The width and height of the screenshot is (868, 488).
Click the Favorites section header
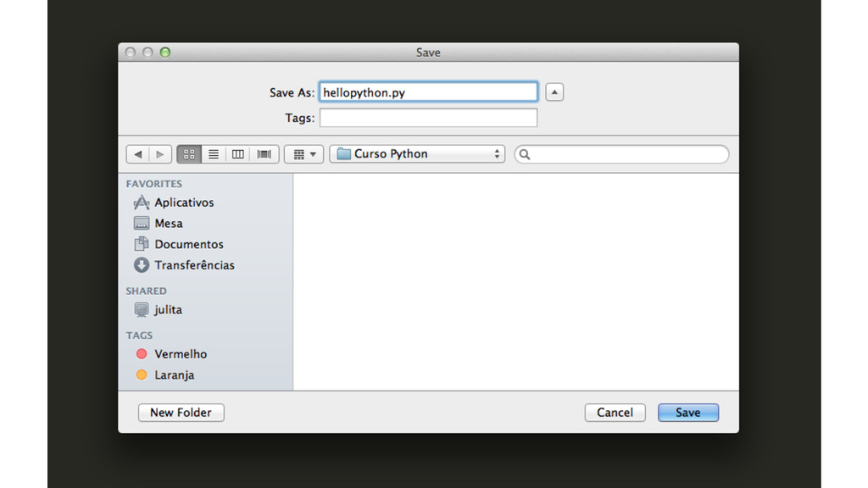154,184
